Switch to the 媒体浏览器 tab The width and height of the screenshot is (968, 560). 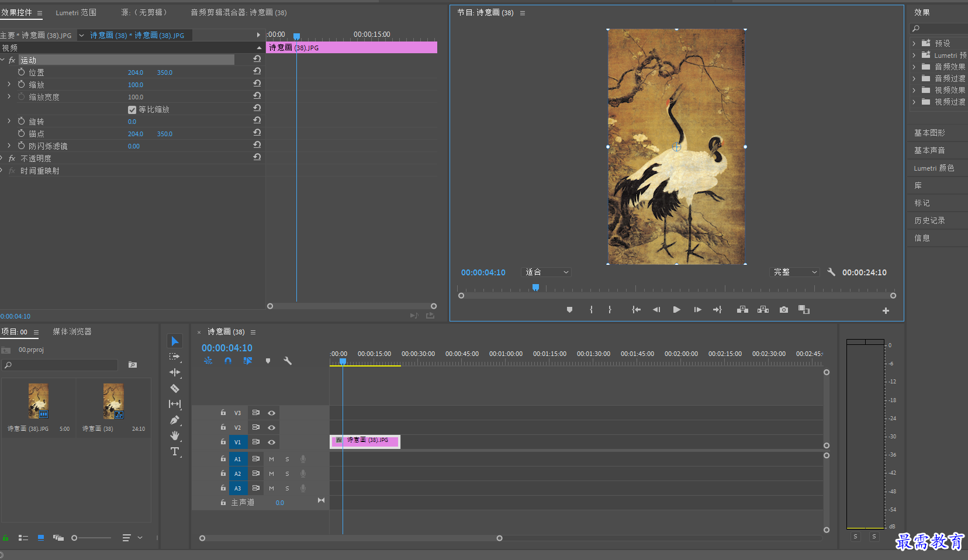72,331
